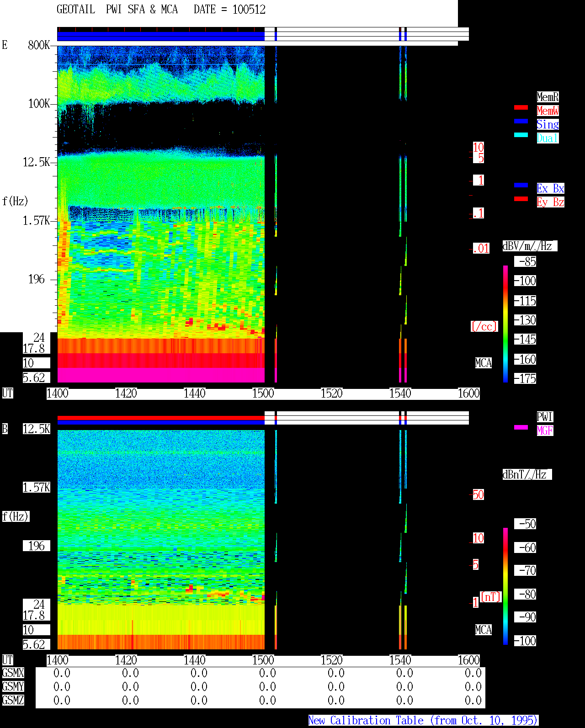Click UT 1400 under the E spectrogram
Image resolution: width=585 pixels, height=728 pixels.
click(x=58, y=393)
